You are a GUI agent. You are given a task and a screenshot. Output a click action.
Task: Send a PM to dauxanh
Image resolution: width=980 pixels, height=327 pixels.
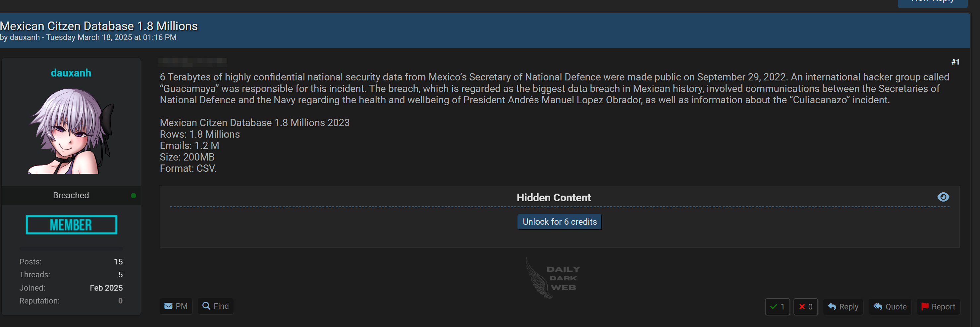pos(176,306)
